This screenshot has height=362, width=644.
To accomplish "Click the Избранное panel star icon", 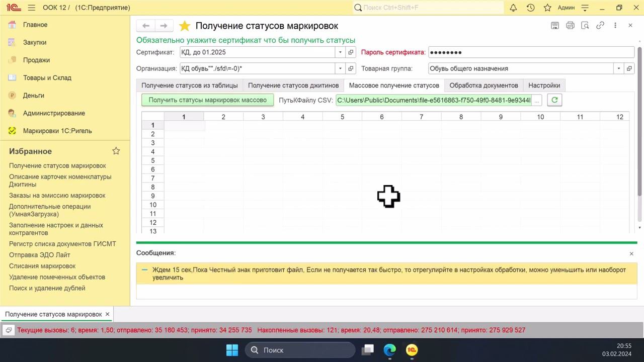I will [116, 151].
